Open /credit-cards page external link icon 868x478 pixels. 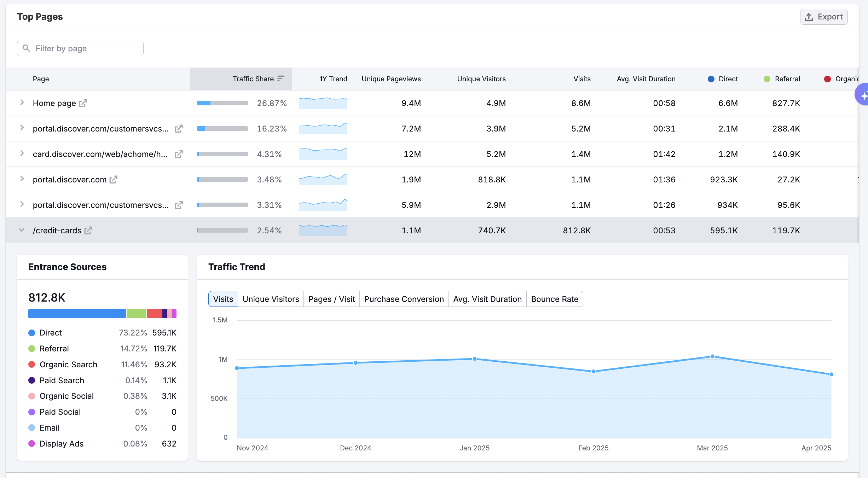(x=88, y=231)
